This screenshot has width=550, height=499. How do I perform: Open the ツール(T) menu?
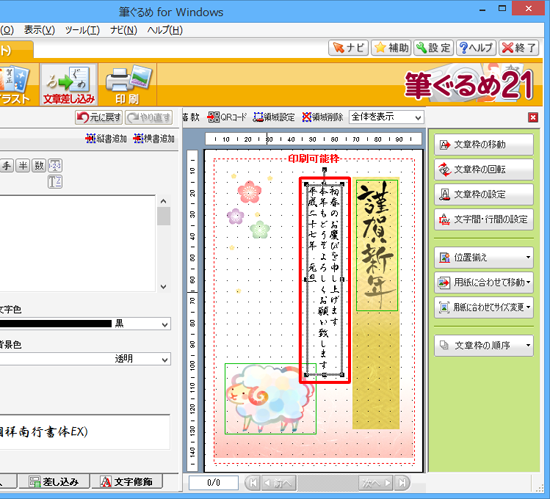[82, 31]
